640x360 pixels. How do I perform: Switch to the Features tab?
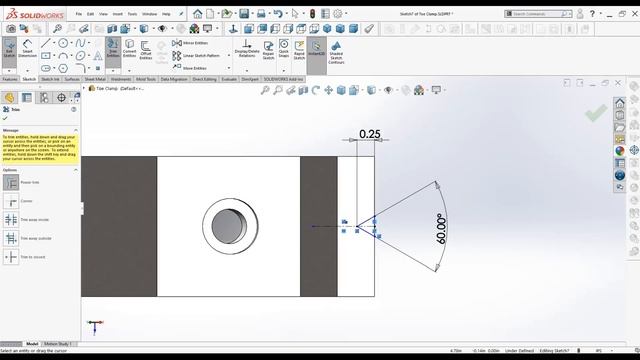pyautogui.click(x=10, y=79)
